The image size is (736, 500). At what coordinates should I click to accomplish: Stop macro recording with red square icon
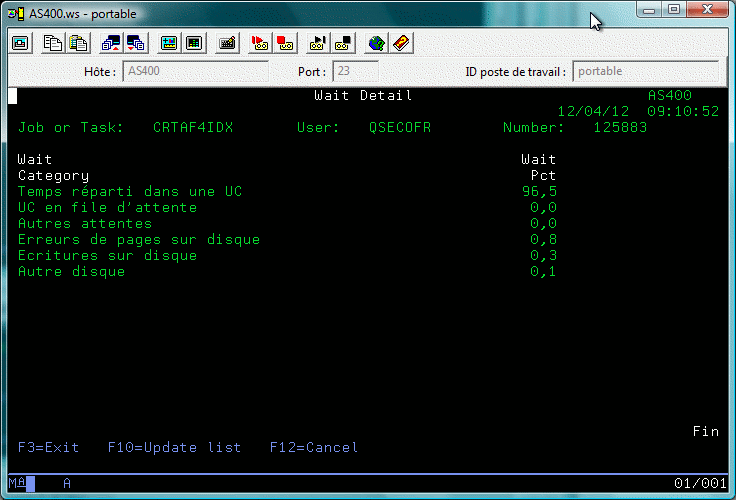click(285, 43)
